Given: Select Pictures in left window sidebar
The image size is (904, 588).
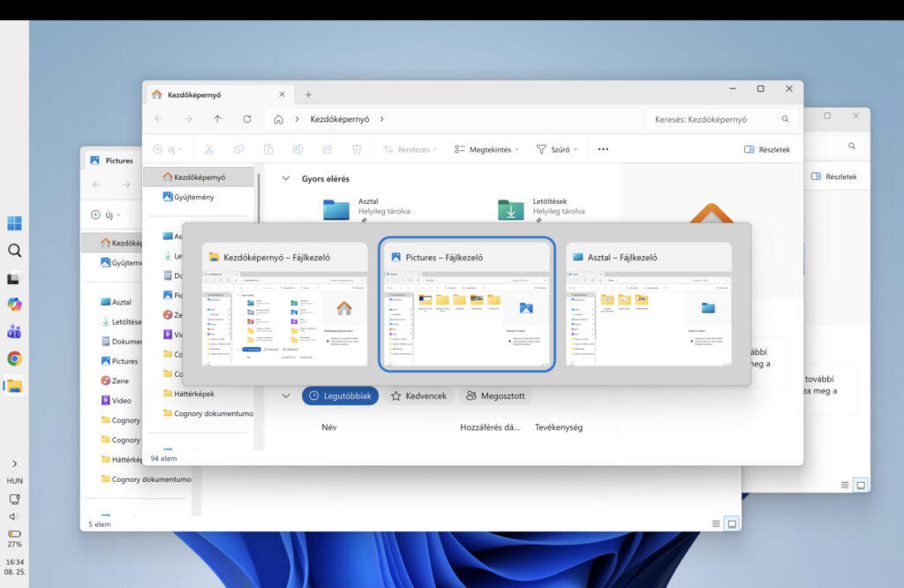Looking at the screenshot, I should pyautogui.click(x=120, y=361).
